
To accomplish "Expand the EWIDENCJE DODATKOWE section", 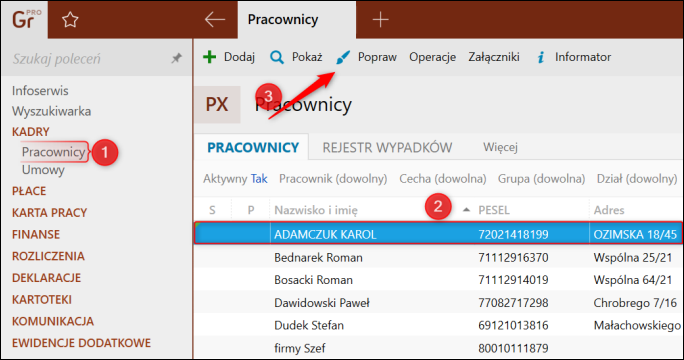I will (x=81, y=343).
